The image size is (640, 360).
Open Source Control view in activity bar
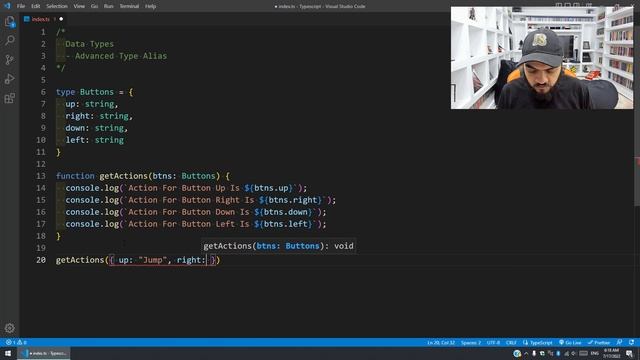click(9, 60)
